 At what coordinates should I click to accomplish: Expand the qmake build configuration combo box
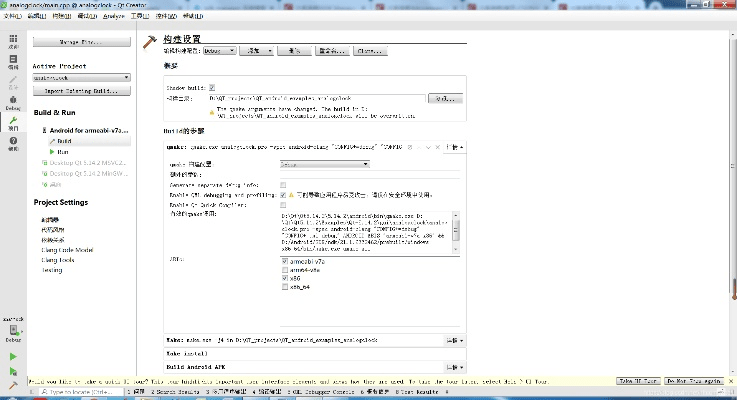[325, 164]
